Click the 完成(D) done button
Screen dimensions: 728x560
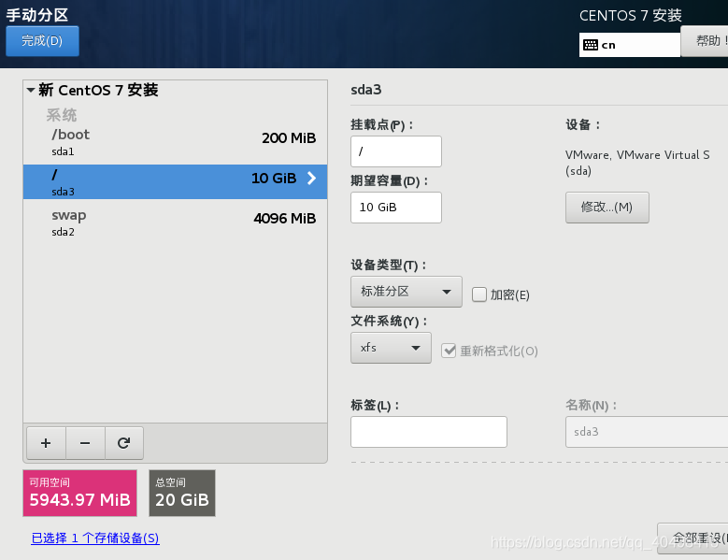[42, 41]
